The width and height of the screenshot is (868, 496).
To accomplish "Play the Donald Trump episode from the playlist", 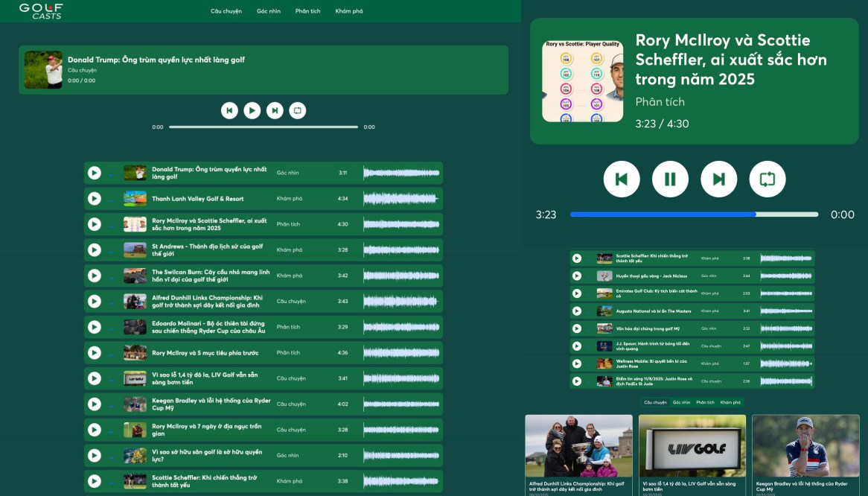I will click(x=95, y=172).
